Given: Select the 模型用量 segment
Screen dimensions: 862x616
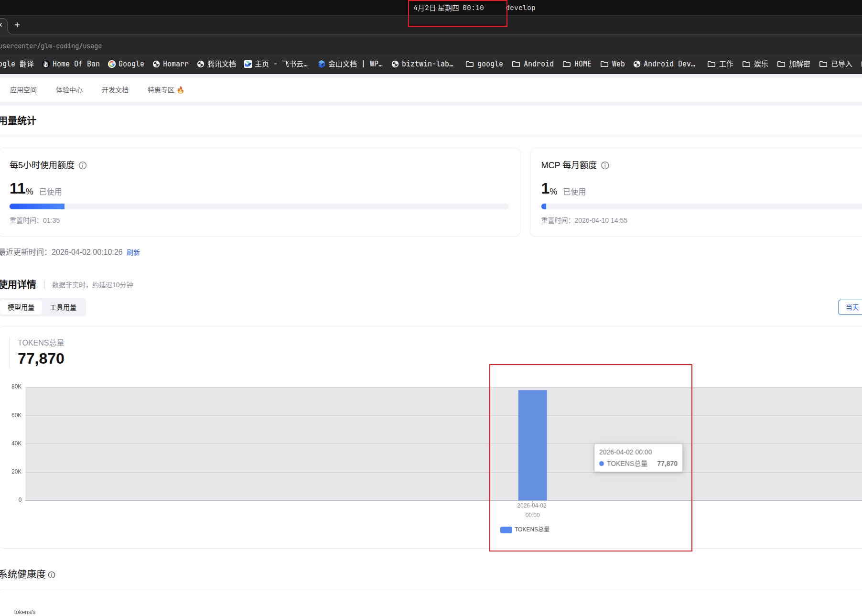Looking at the screenshot, I should pos(21,307).
